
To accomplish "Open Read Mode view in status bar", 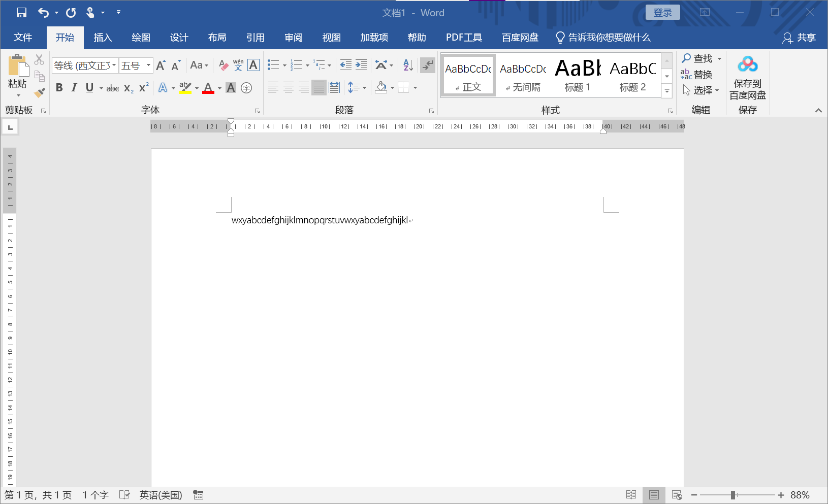I will click(631, 495).
